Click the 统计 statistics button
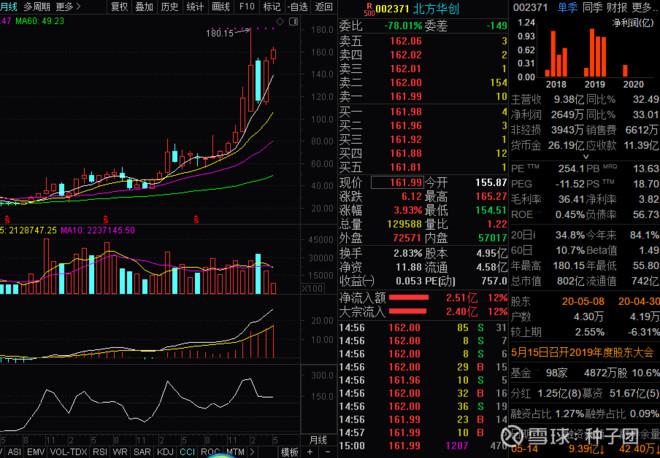The width and height of the screenshot is (660, 458). click(x=195, y=7)
